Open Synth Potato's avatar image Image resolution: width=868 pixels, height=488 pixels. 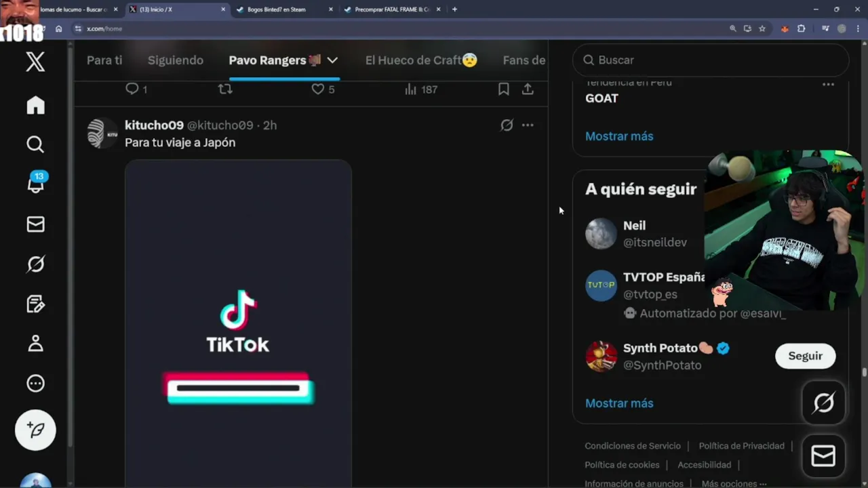(601, 356)
